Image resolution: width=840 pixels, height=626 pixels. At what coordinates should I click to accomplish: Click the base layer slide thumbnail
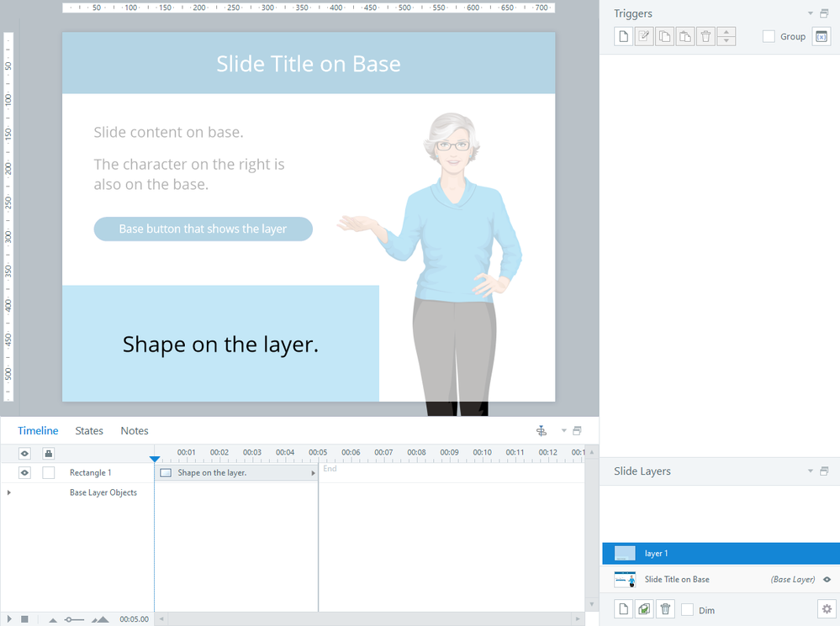point(625,580)
